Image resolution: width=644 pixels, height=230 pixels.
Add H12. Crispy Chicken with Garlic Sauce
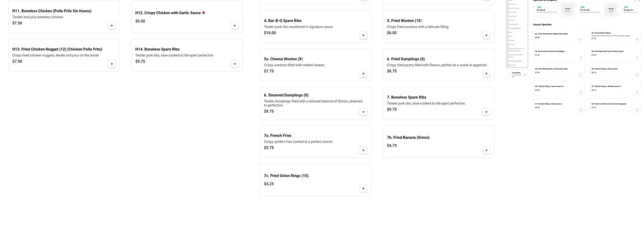pos(235,26)
